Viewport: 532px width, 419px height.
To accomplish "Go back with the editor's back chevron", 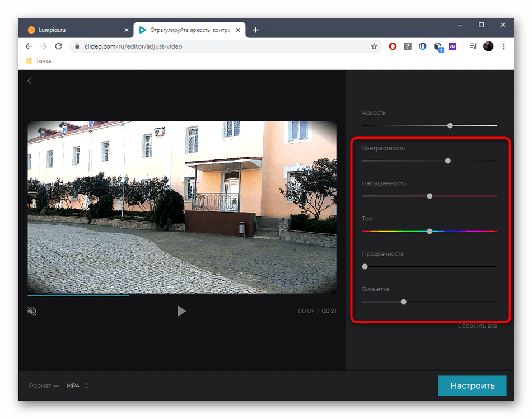I will [30, 81].
